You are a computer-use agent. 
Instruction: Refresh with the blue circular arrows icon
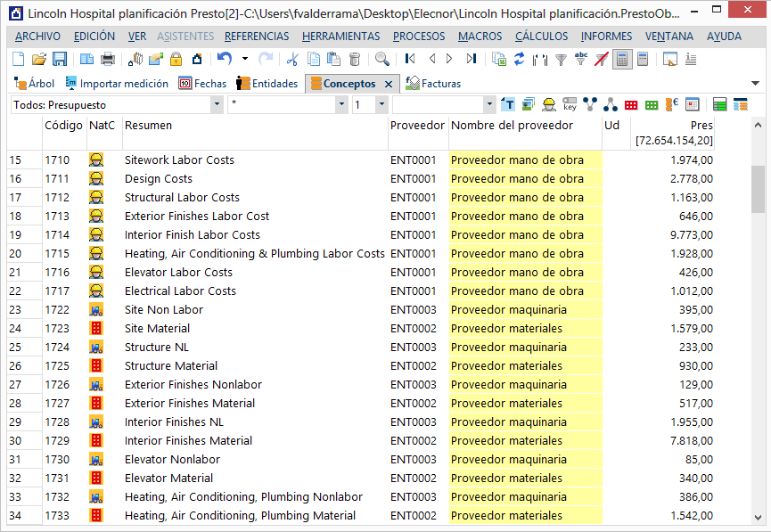click(x=520, y=60)
